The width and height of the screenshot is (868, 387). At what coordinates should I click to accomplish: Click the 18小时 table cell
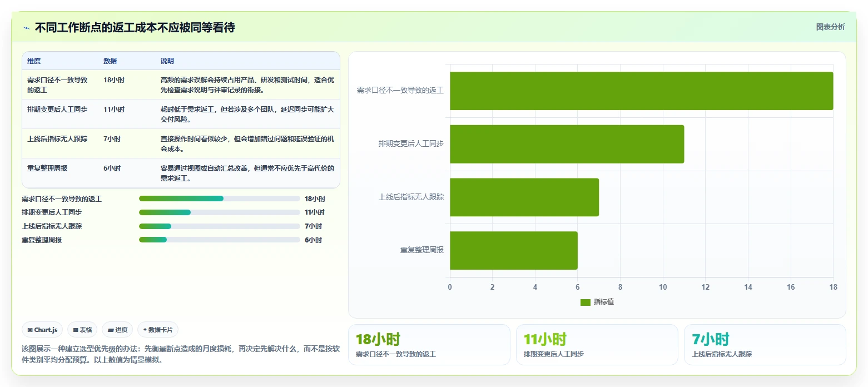[114, 80]
